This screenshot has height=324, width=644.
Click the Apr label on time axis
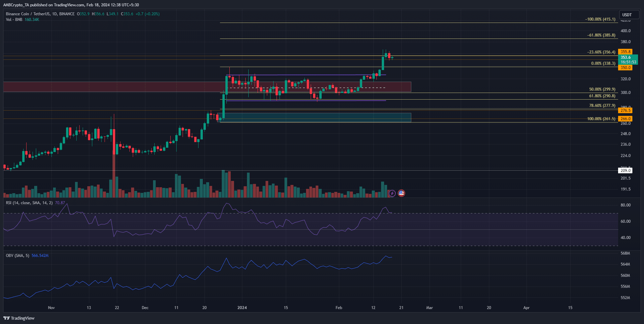pyautogui.click(x=526, y=308)
